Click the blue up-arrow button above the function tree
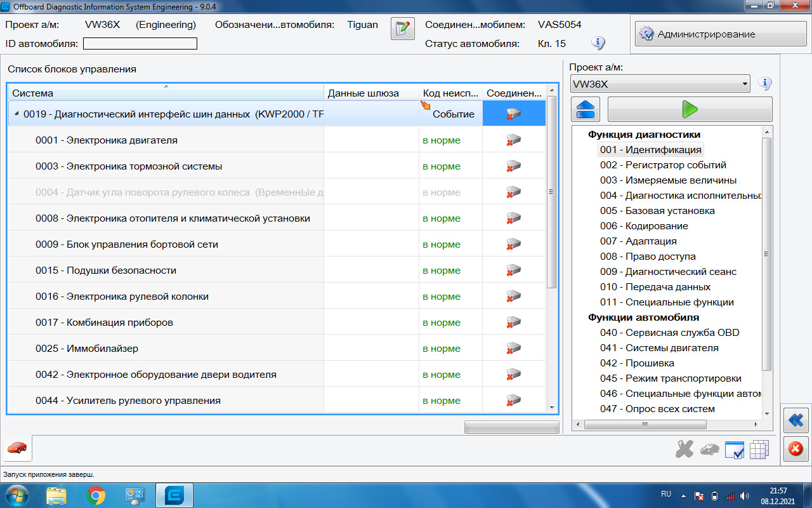812x508 pixels. click(x=586, y=109)
